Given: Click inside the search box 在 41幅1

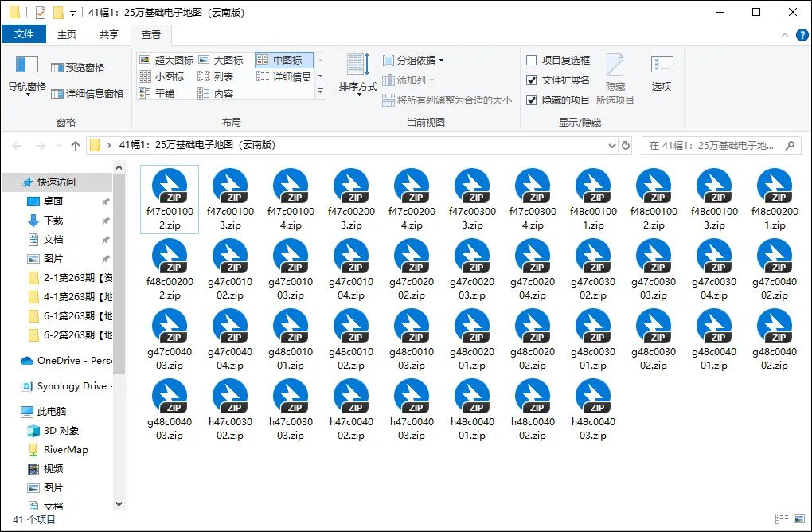Looking at the screenshot, I should coord(721,146).
